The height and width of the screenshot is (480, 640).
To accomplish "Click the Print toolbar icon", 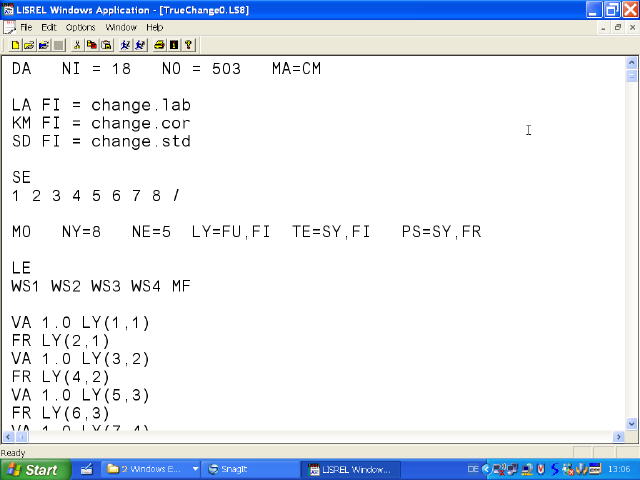I will 159,45.
